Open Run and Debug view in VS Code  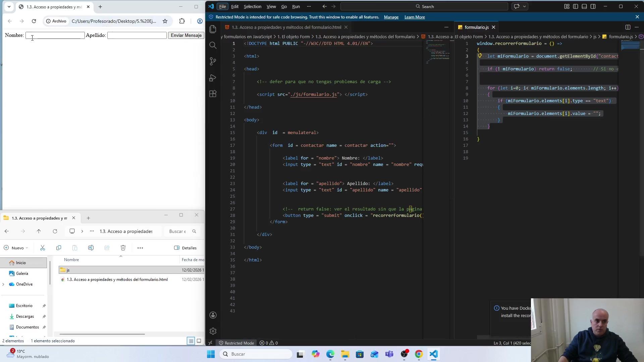213,78
